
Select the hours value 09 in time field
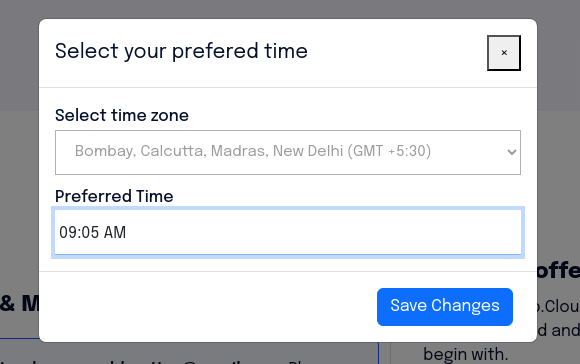click(x=68, y=232)
